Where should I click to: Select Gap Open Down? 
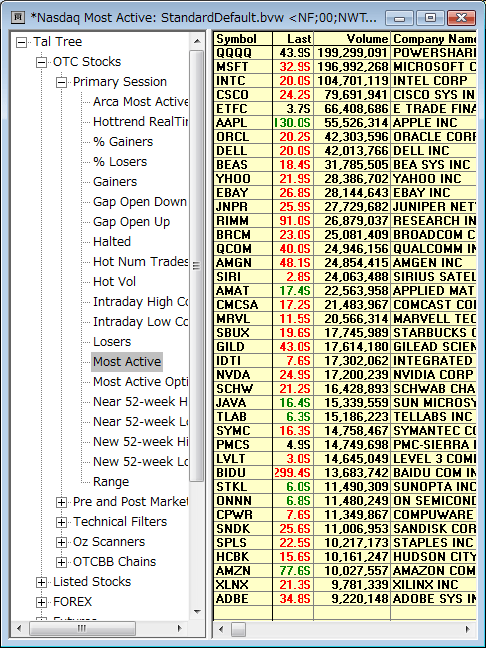point(140,202)
